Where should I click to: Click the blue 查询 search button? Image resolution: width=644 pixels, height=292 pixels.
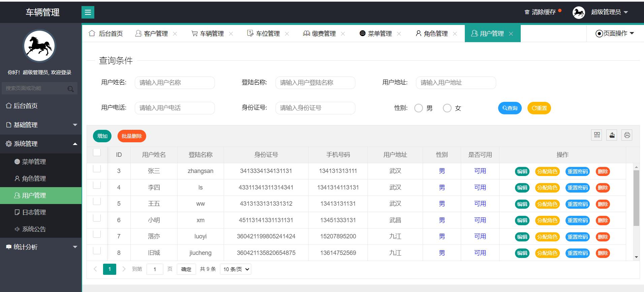510,108
